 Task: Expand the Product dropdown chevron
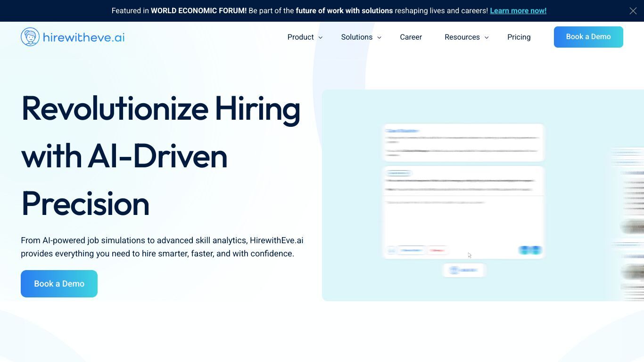tap(321, 38)
